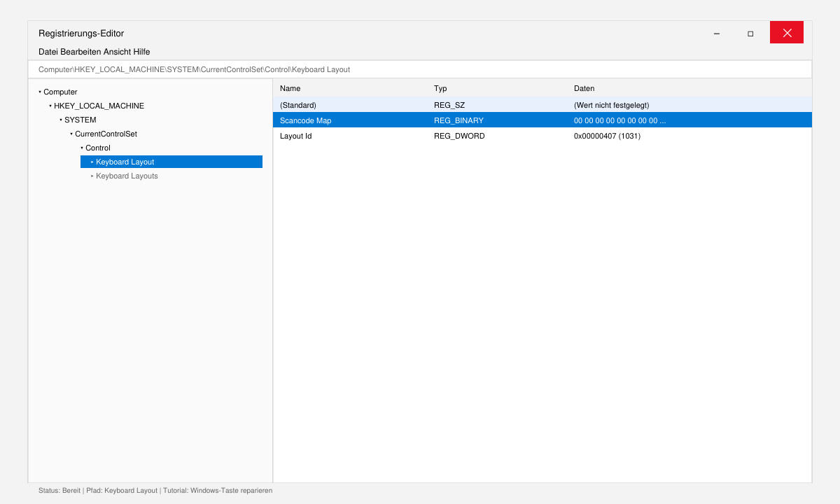Click the Registrierungs-Editor window title
This screenshot has height=504, width=840.
click(81, 33)
